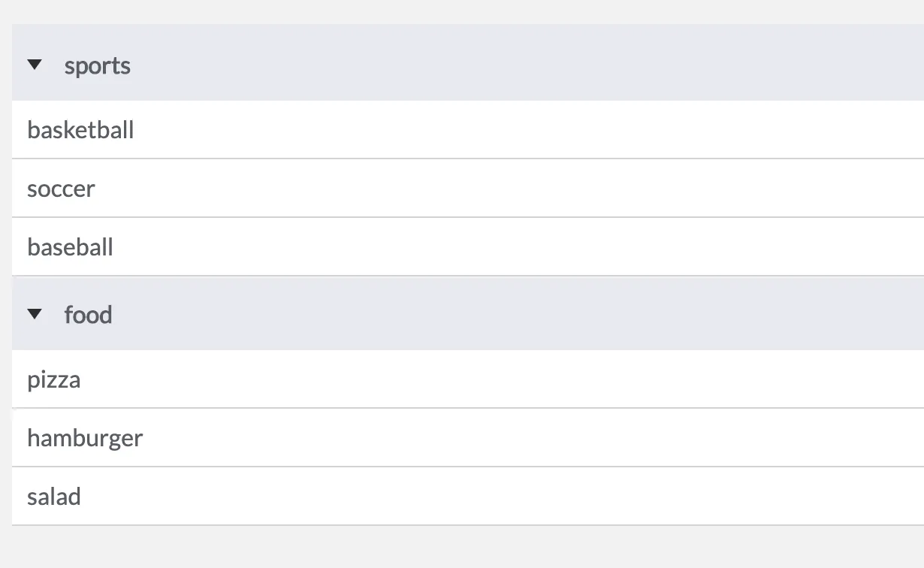
Task: Pick salad from the food list
Action: coord(54,497)
